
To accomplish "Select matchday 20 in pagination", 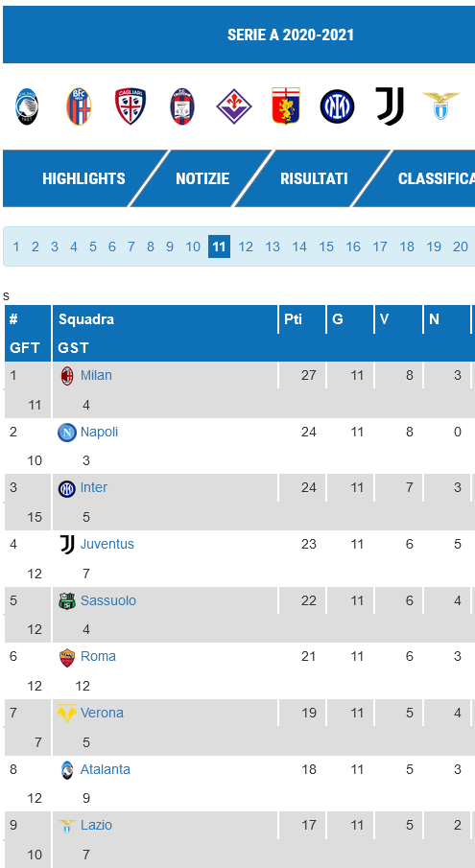I will point(460,246).
